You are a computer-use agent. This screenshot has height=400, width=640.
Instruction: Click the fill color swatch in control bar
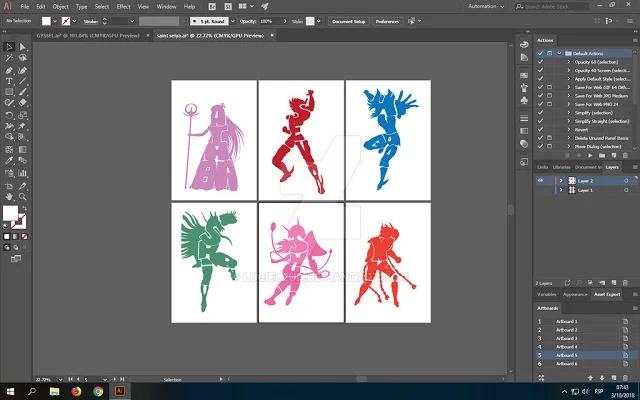pyautogui.click(x=46, y=21)
